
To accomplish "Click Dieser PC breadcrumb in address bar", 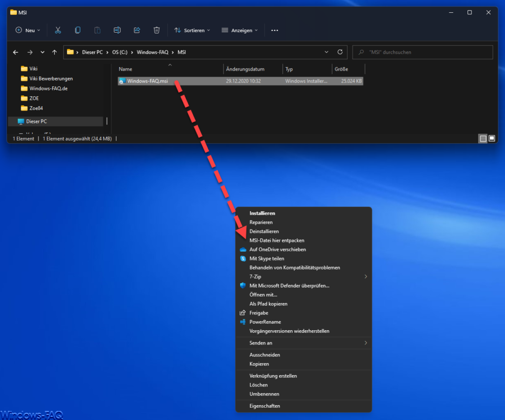I will coord(92,52).
